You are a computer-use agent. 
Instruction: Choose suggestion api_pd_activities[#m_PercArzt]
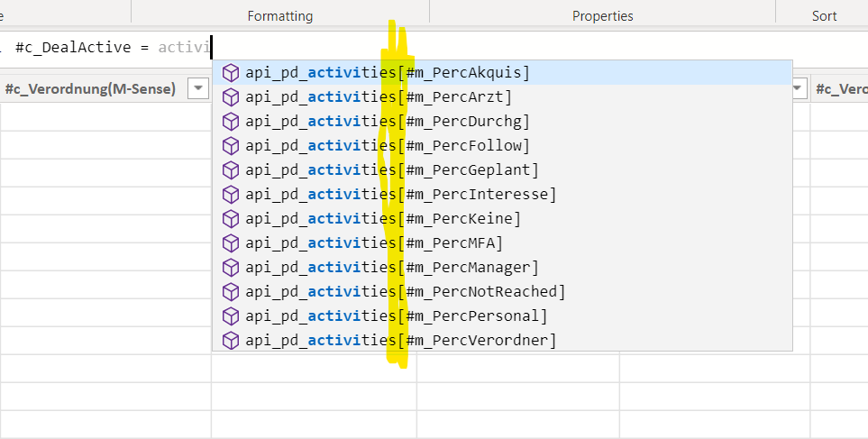tap(502, 97)
